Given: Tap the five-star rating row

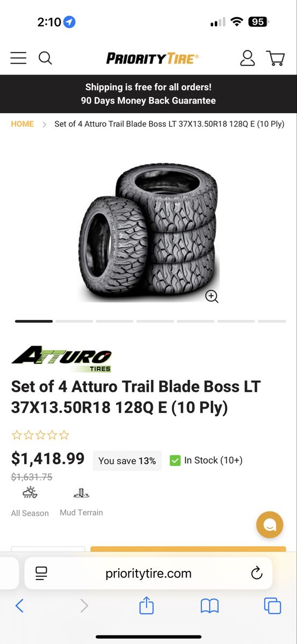Looking at the screenshot, I should coord(40,435).
